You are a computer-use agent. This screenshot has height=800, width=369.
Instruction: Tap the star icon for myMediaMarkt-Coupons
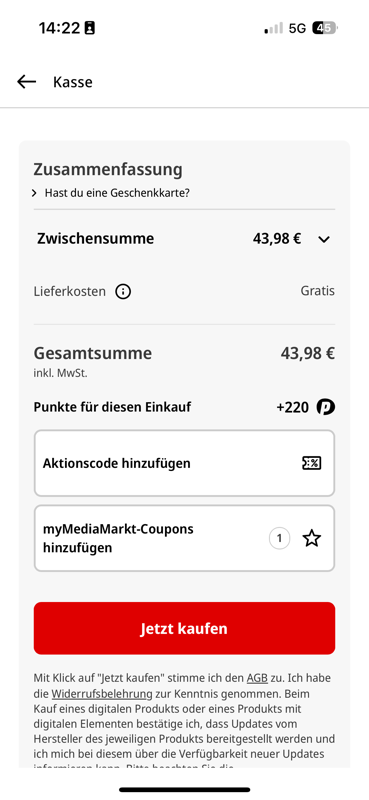click(311, 538)
